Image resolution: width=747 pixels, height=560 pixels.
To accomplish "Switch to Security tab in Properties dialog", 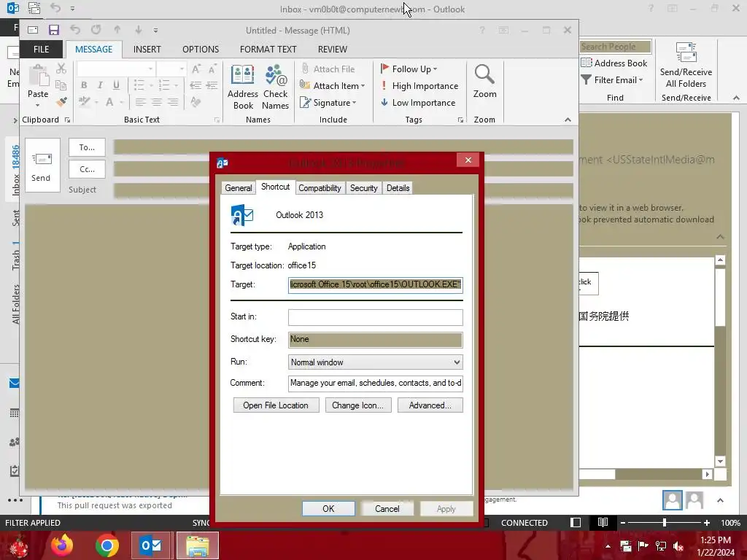I will tap(363, 188).
